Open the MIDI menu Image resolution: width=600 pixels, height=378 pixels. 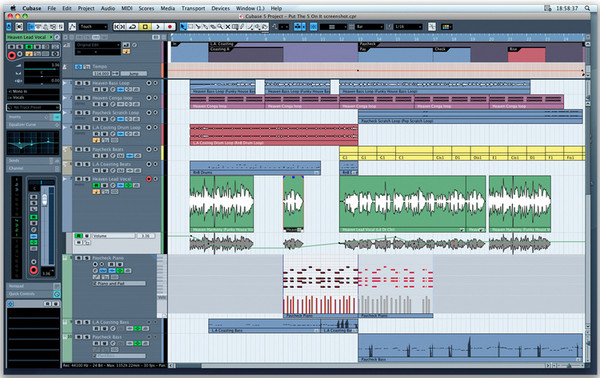point(127,8)
